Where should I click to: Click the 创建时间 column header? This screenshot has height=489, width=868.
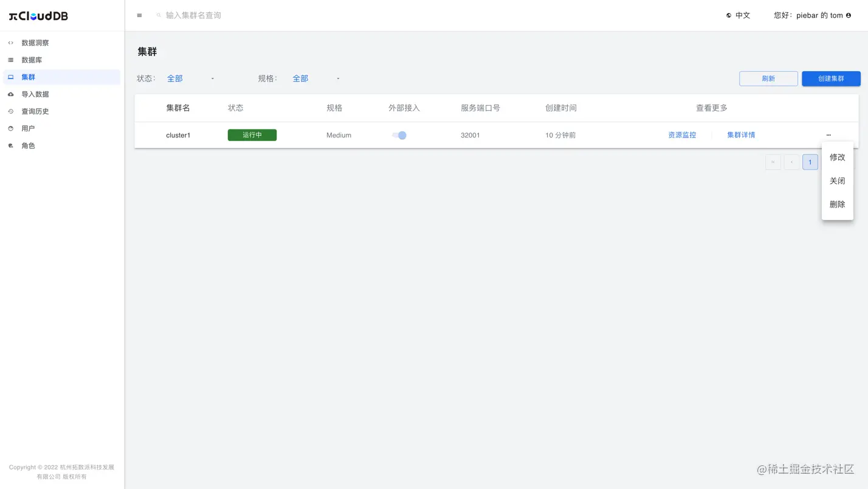click(561, 108)
